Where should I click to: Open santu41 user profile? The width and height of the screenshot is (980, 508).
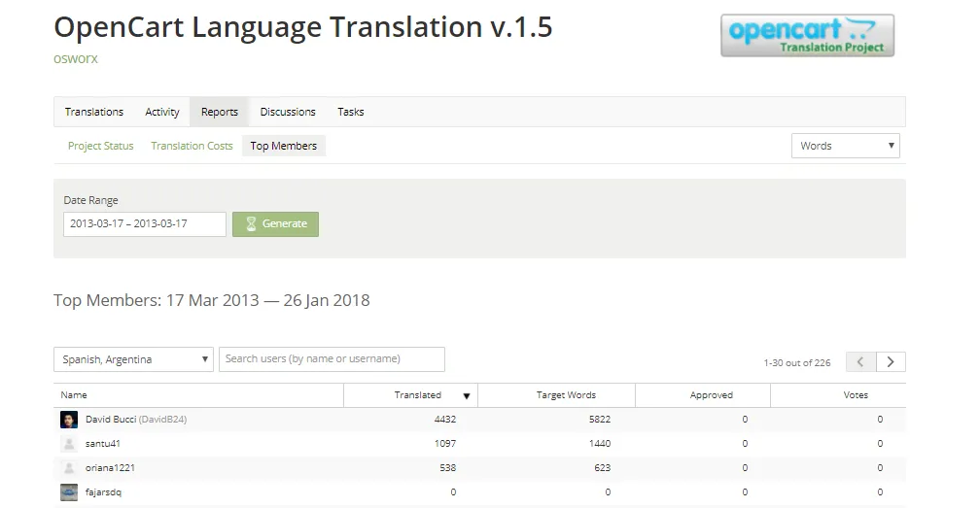click(103, 444)
